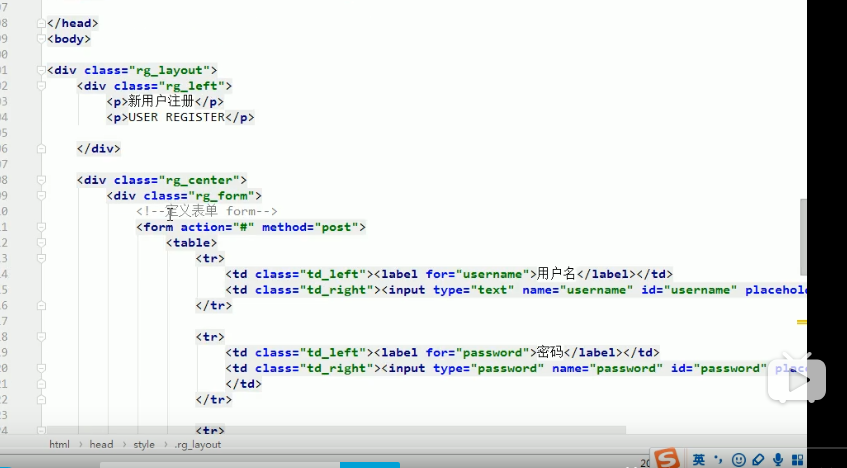Collapse the rg_center div fold marker
The width and height of the screenshot is (847, 468).
[x=42, y=180]
